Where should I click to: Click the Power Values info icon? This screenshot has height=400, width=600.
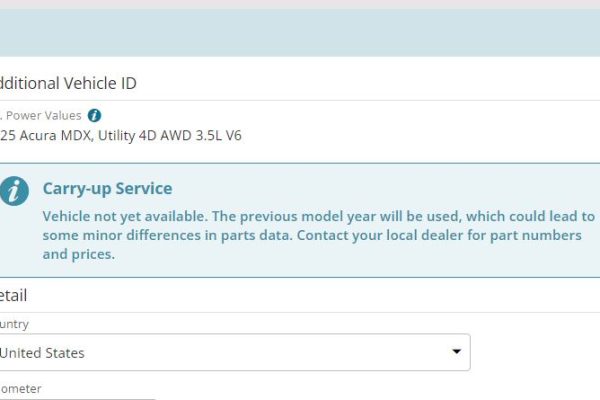point(94,116)
